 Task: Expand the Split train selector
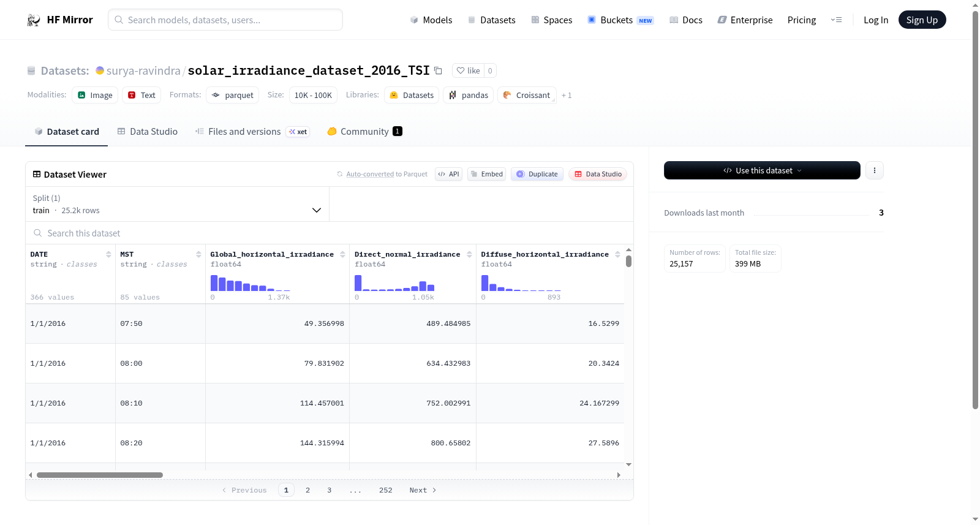(177, 204)
